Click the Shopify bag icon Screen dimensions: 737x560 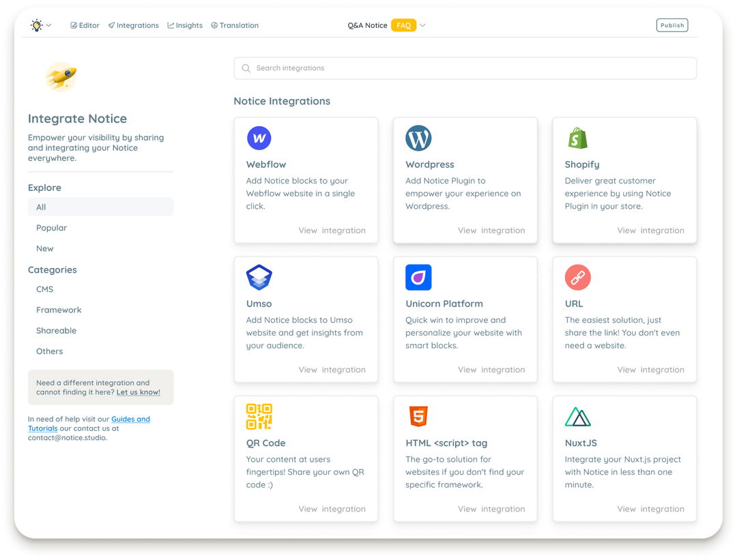(578, 138)
